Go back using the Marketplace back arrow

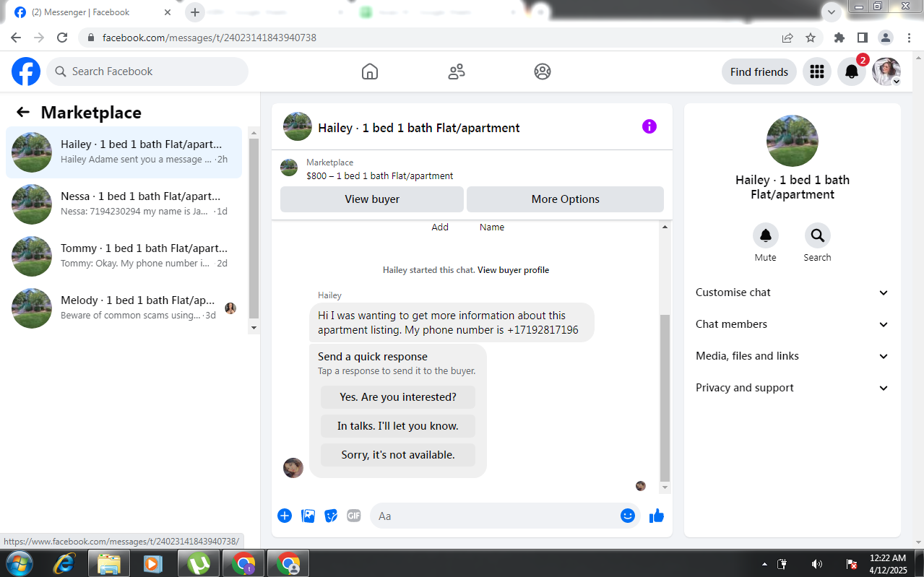coord(23,112)
